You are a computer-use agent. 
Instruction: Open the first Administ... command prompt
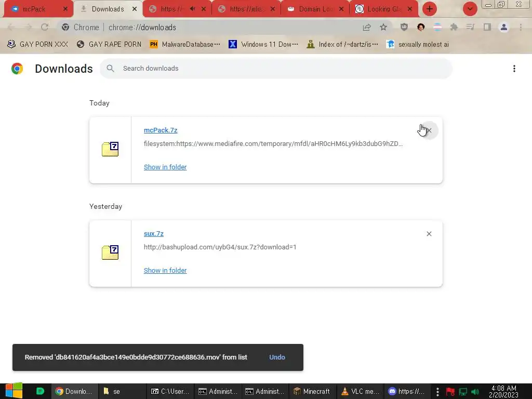pyautogui.click(x=218, y=391)
